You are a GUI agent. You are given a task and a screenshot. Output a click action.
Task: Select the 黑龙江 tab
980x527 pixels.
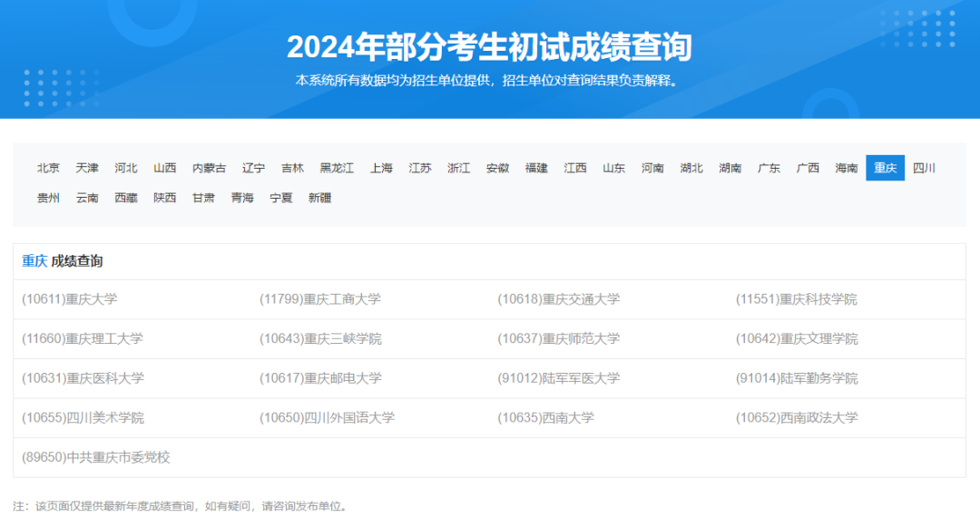point(337,168)
